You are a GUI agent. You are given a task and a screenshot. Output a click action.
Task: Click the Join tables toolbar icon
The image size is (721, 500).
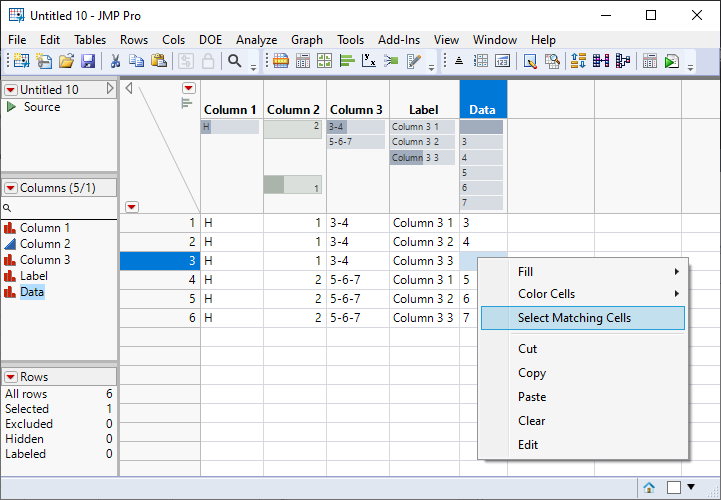(601, 61)
